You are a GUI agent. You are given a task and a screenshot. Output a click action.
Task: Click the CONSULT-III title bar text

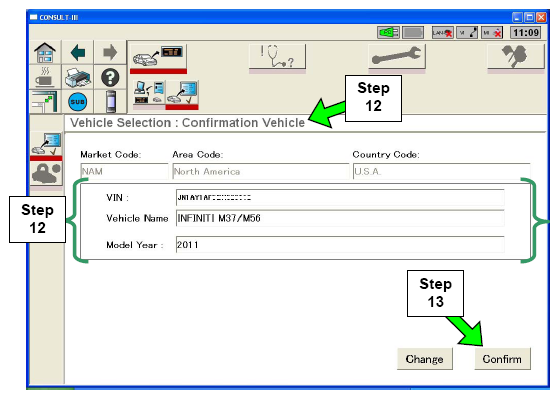coord(58,17)
